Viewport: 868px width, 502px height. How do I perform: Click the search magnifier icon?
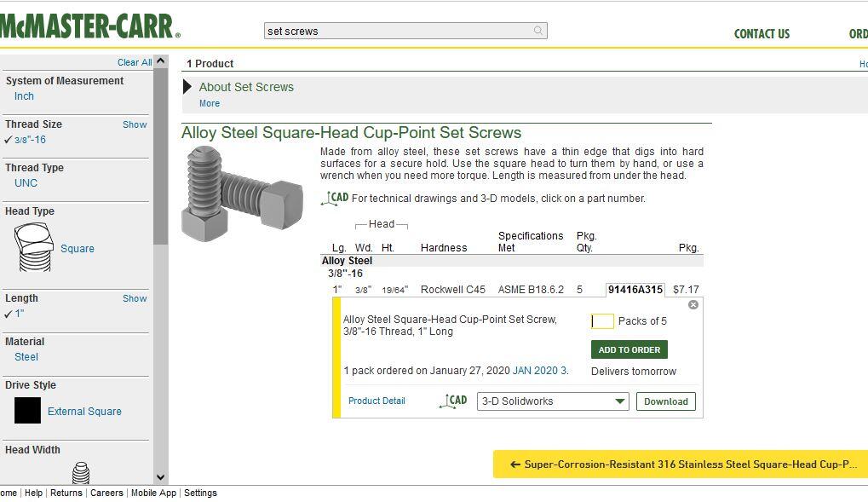pyautogui.click(x=538, y=31)
